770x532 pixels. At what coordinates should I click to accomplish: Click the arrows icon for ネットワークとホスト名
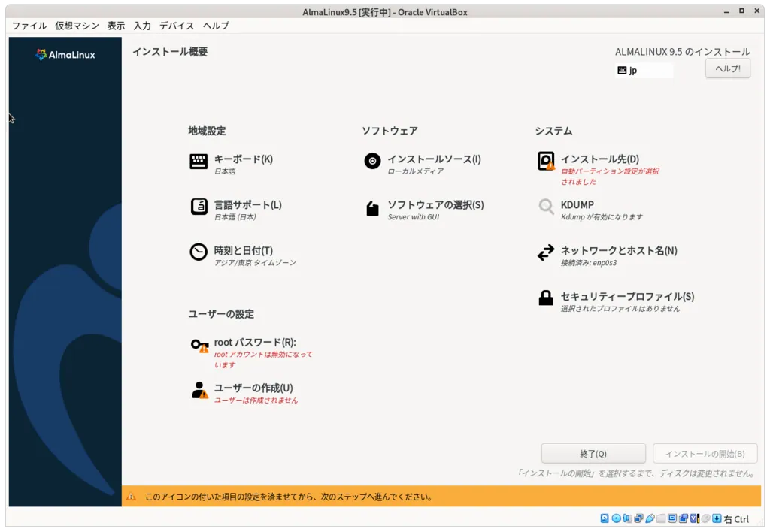click(546, 252)
